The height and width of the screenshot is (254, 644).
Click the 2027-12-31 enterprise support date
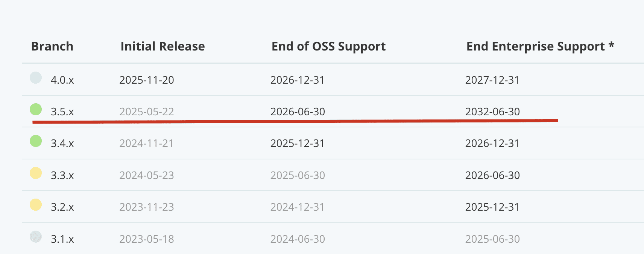pyautogui.click(x=492, y=80)
